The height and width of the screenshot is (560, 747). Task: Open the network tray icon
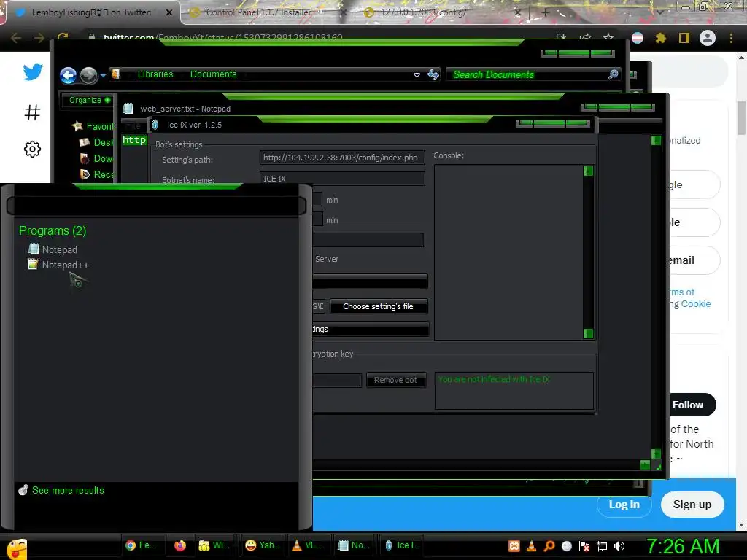tap(602, 546)
